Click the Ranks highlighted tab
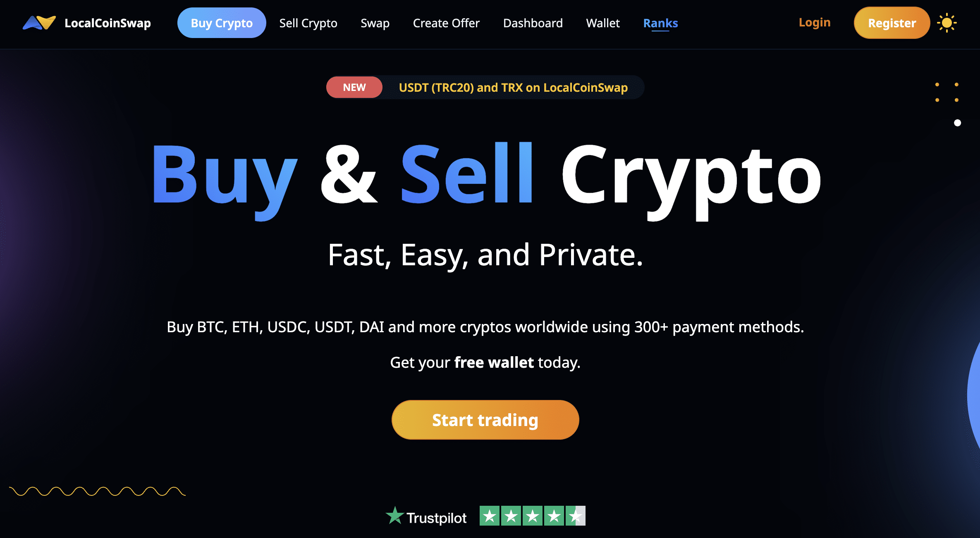This screenshot has width=980, height=538. coord(660,23)
